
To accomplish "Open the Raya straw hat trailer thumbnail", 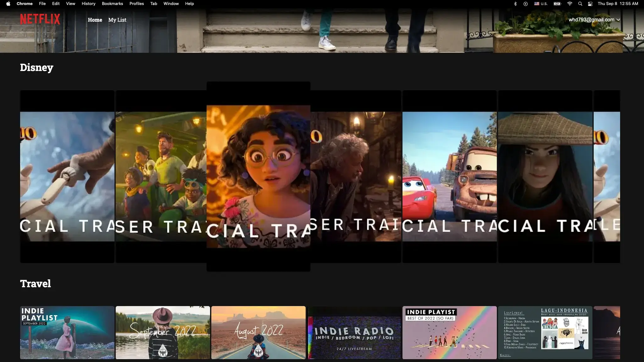I will point(545,177).
